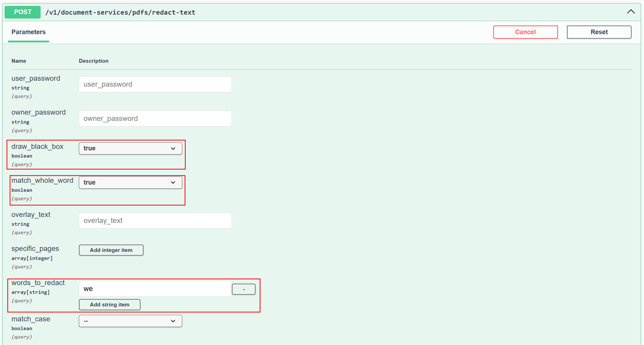The image size is (644, 345).
Task: Click the arrow of match_case select
Action: (x=173, y=321)
